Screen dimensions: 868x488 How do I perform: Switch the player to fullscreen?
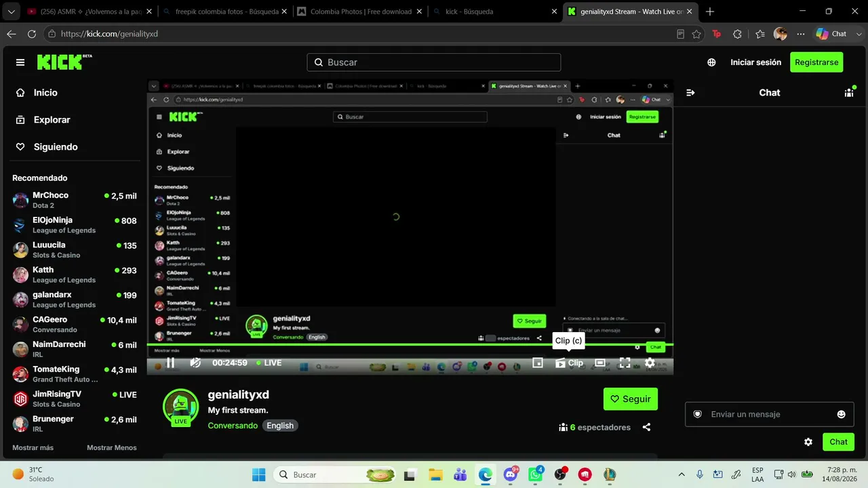tap(625, 363)
